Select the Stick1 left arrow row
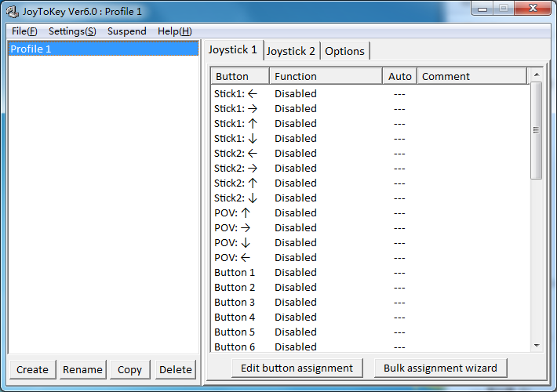Screen dimensions: 557x392 coord(370,94)
